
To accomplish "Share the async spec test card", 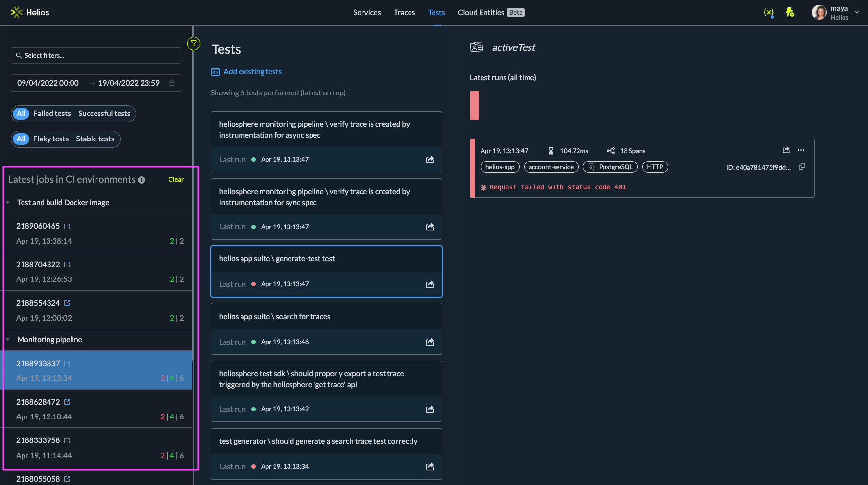I will point(430,160).
